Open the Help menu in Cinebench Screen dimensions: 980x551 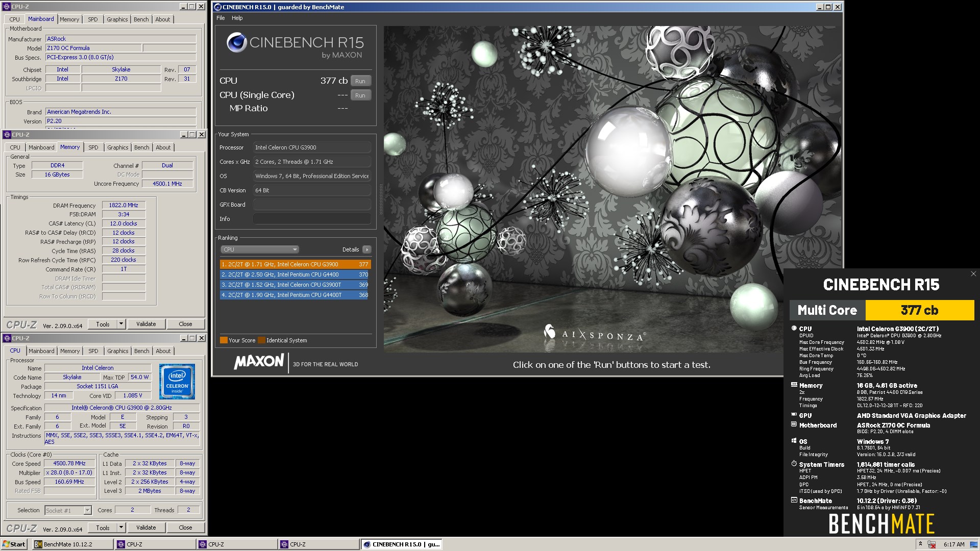coord(237,18)
